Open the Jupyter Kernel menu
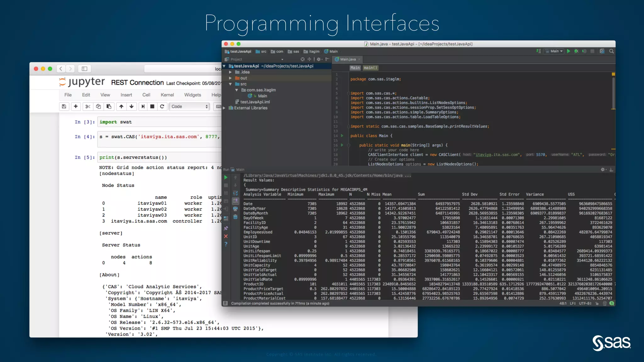The width and height of the screenshot is (644, 362). (167, 95)
